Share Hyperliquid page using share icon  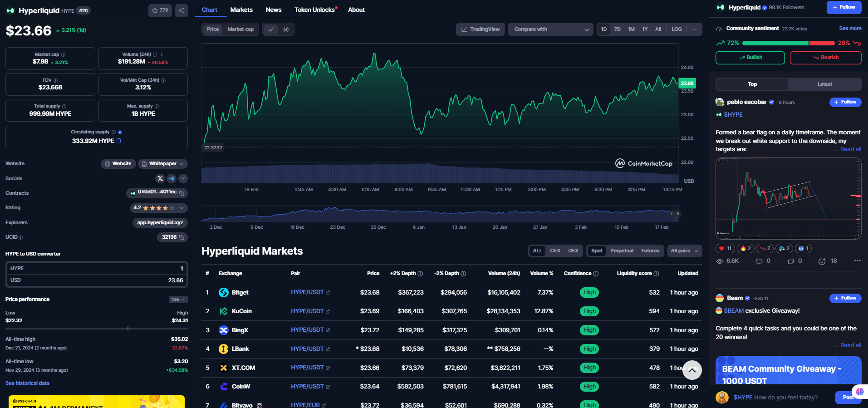(x=181, y=10)
